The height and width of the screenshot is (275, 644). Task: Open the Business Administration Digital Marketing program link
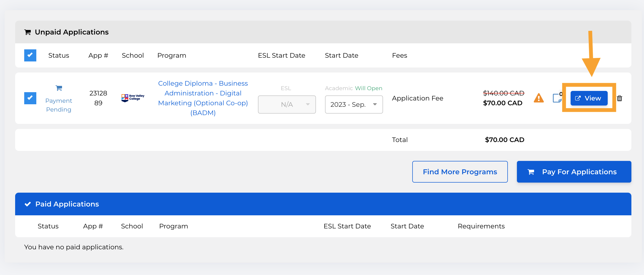(203, 98)
